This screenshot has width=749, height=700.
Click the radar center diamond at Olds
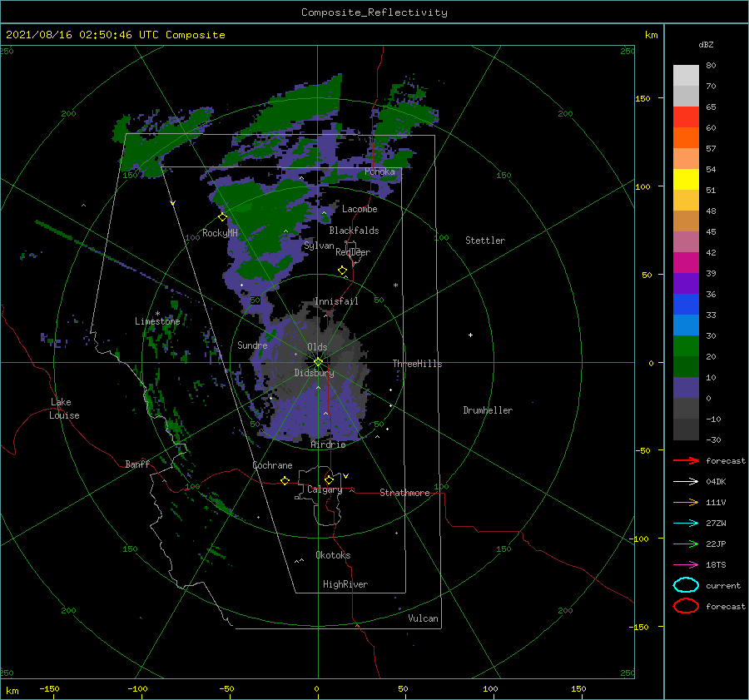(x=318, y=362)
